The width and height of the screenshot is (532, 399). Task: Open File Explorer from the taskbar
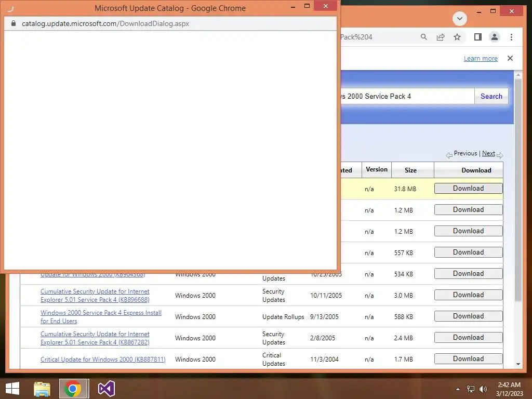coord(42,389)
